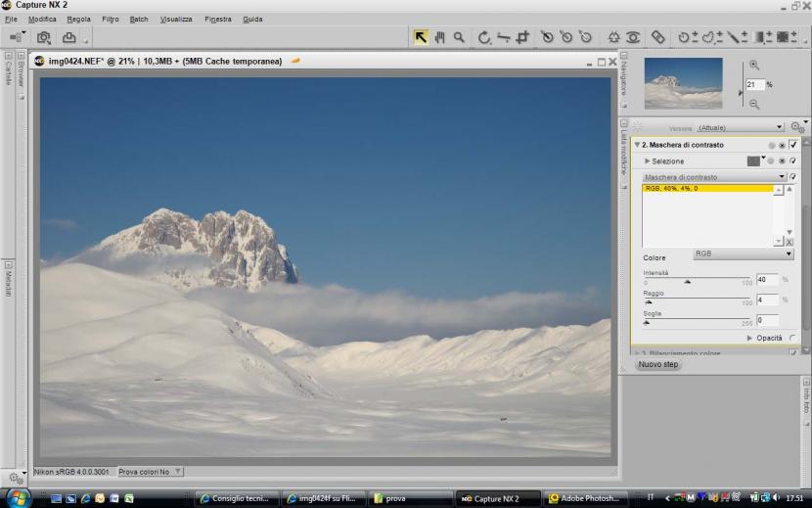Click the Nuovo step button
This screenshot has height=508, width=812.
(x=658, y=364)
